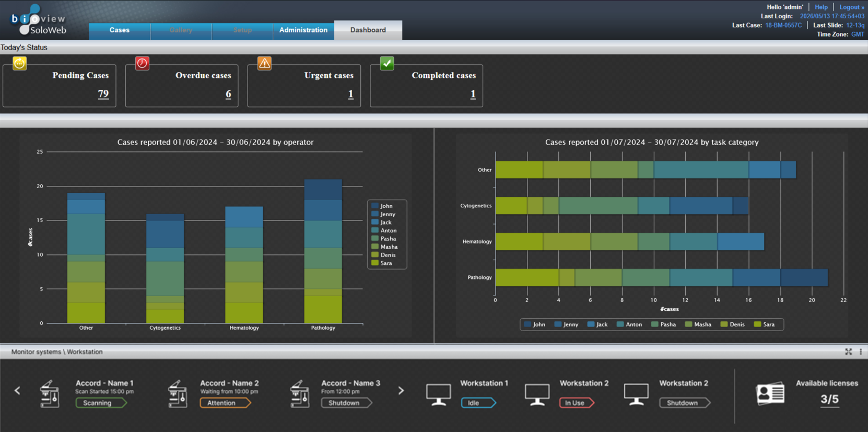
Task: Select the Accord - Name 3 microscope icon
Action: [300, 394]
